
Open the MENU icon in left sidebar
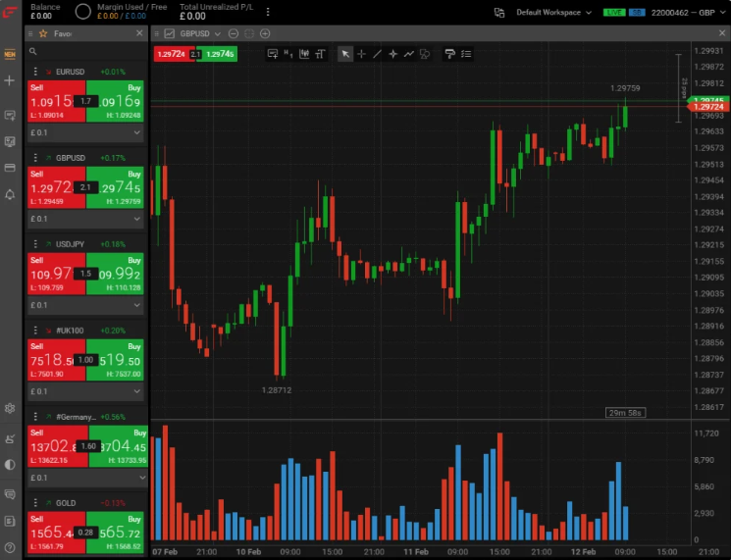pos(10,54)
